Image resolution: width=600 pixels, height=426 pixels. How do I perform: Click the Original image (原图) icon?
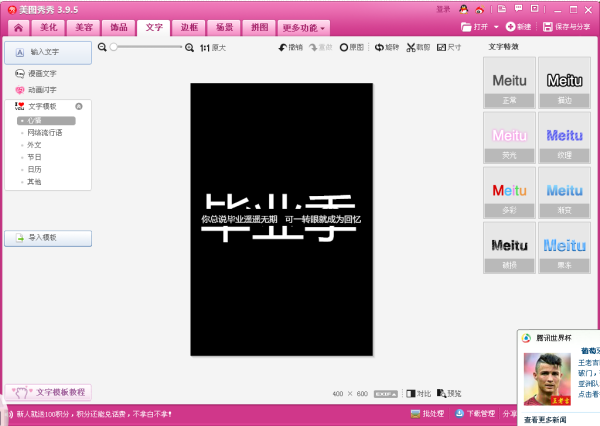click(345, 47)
